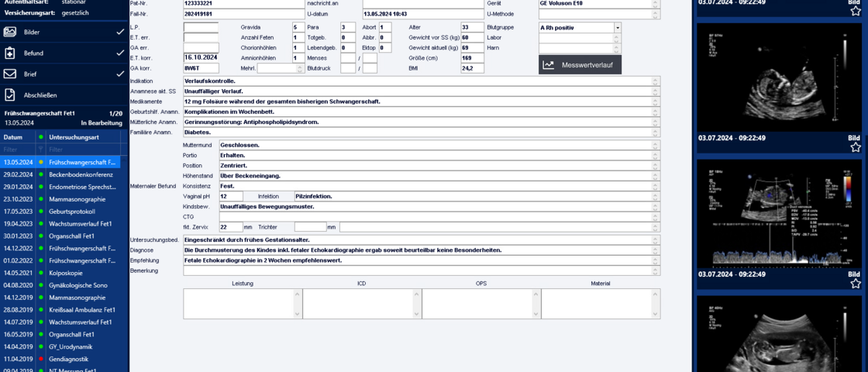Star the first ultrasound image
868x372 pixels.
(x=856, y=12)
